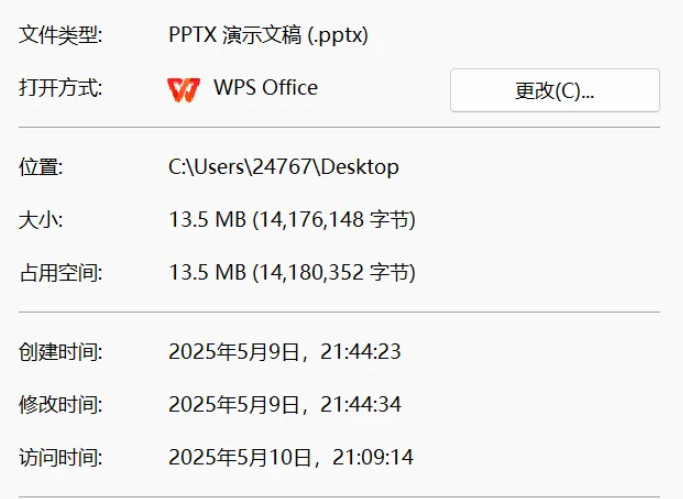The image size is (683, 499).
Task: Click the 占用空间 label
Action: coord(60,272)
